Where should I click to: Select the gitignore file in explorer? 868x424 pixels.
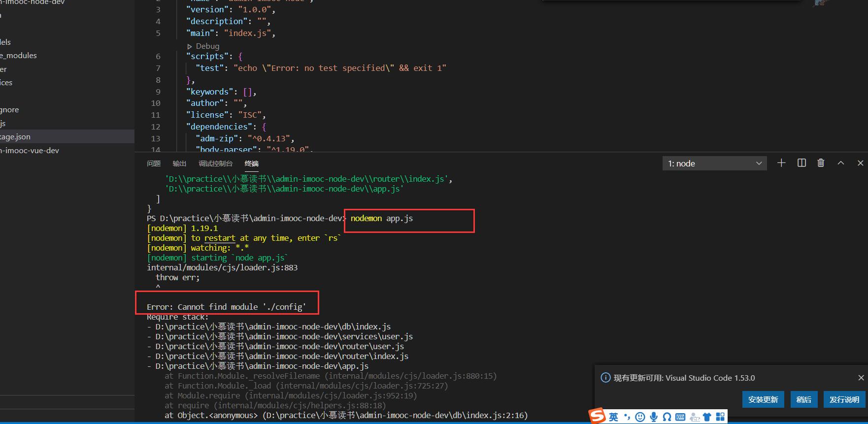[67, 109]
